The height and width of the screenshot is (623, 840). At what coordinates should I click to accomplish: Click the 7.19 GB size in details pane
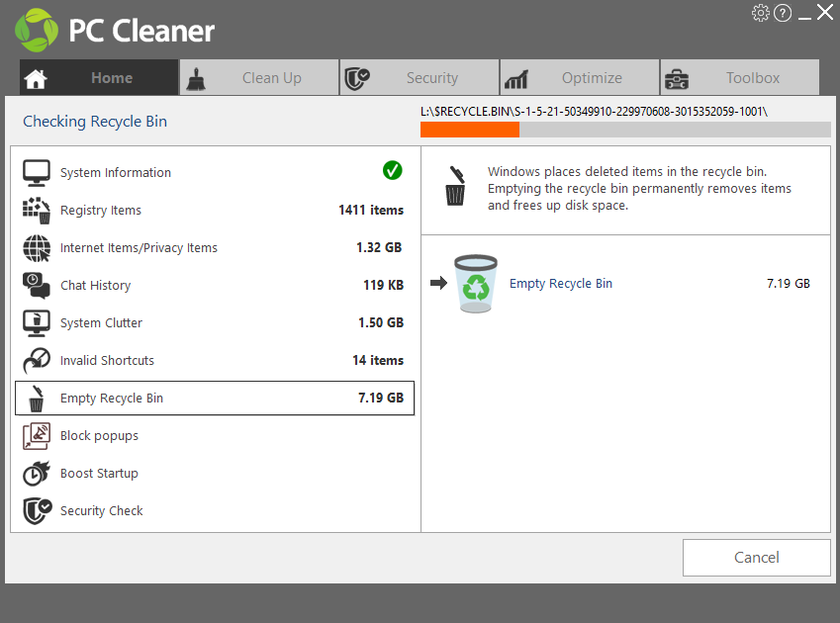pos(788,283)
